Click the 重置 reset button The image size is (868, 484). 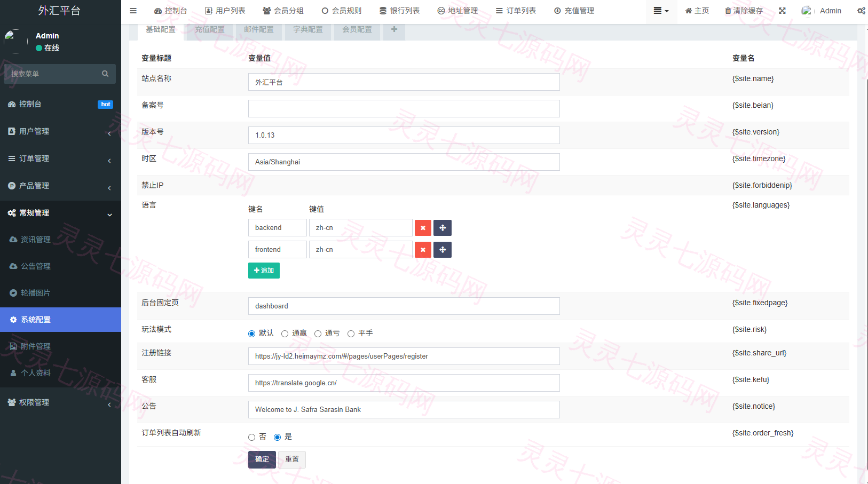pos(292,459)
